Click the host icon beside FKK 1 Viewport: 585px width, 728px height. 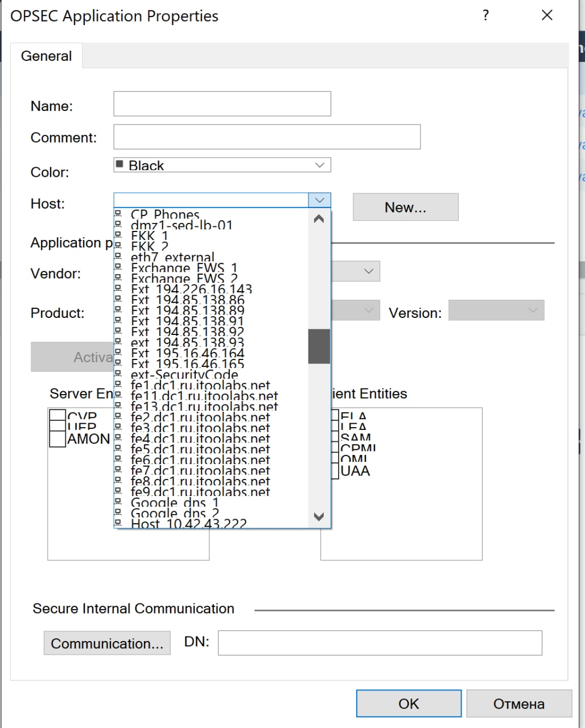coord(118,234)
